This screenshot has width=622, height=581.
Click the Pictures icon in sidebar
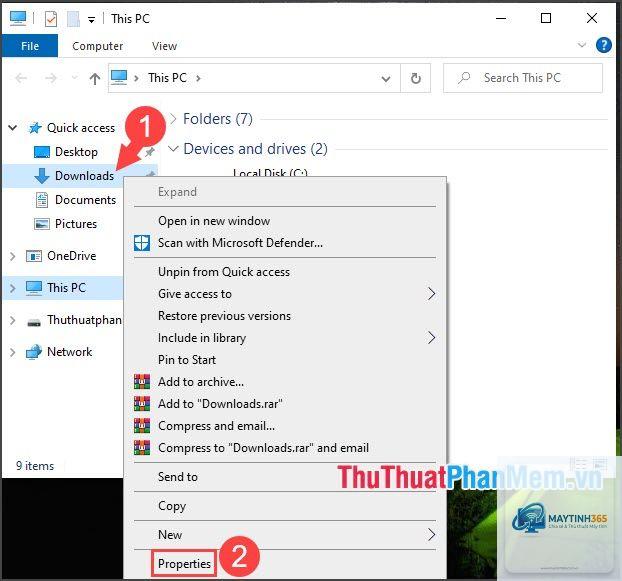42,224
